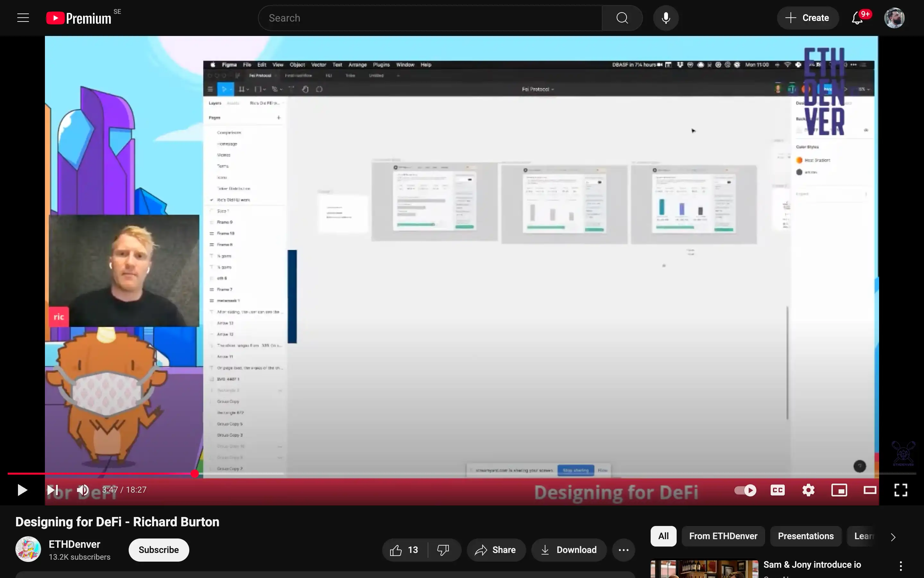
Task: Subscribe to ETHDenver channel
Action: point(158,550)
